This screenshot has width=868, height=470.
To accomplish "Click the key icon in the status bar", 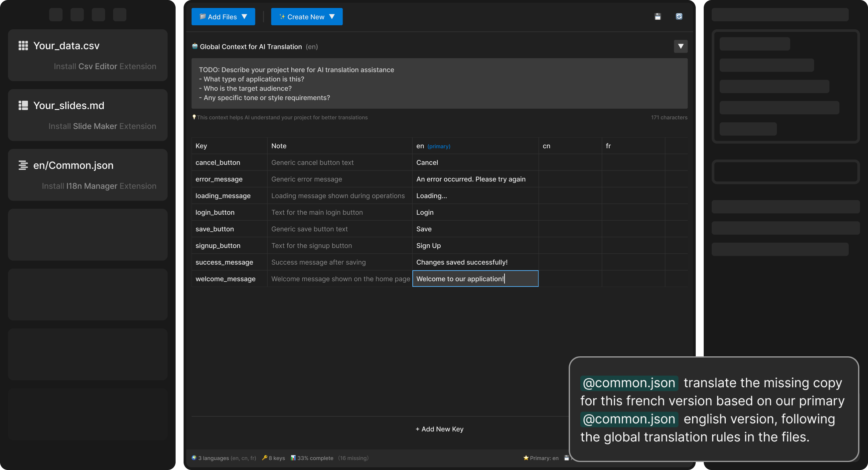I will coord(264,458).
